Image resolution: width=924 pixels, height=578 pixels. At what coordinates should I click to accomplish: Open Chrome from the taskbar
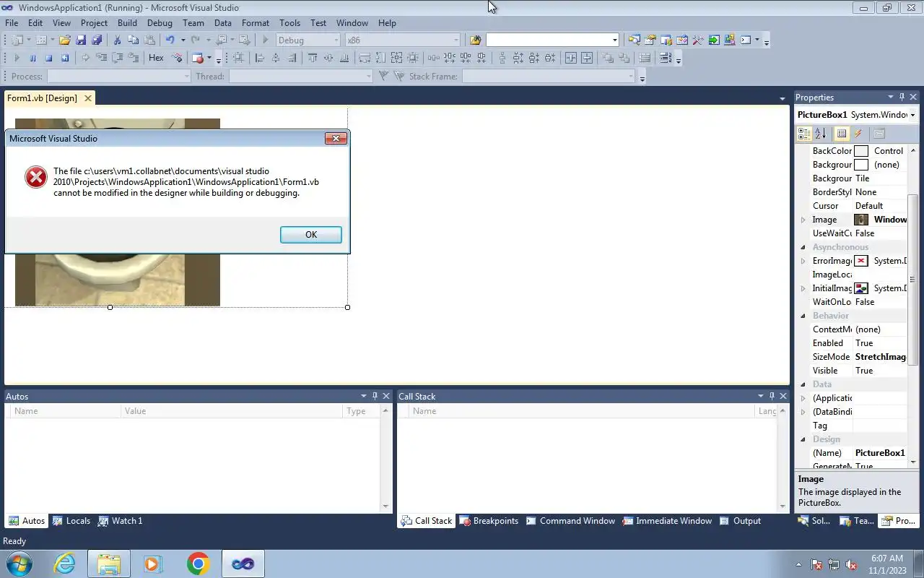click(198, 564)
